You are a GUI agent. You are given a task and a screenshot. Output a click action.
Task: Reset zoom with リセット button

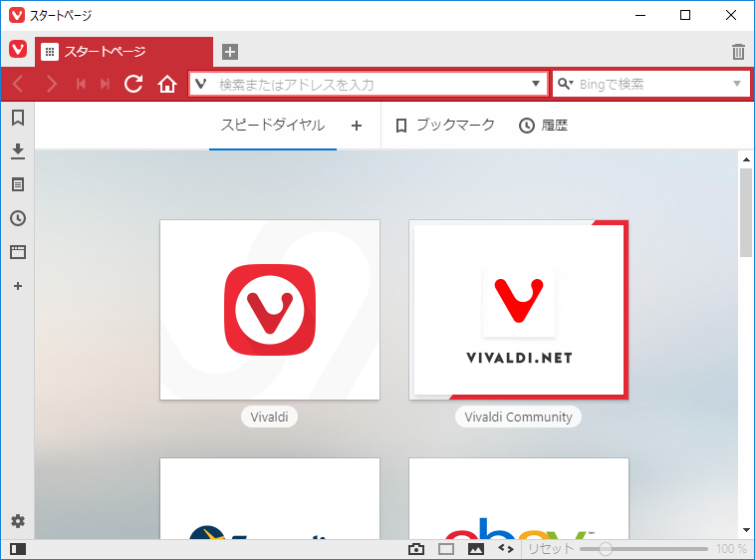click(x=551, y=549)
